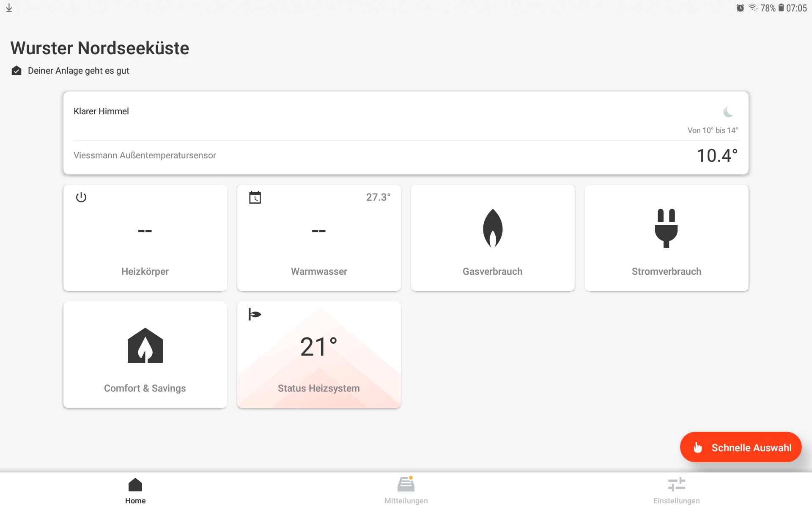Tap the 10.4° outdoor temperature value
The width and height of the screenshot is (812, 508).
pos(717,155)
